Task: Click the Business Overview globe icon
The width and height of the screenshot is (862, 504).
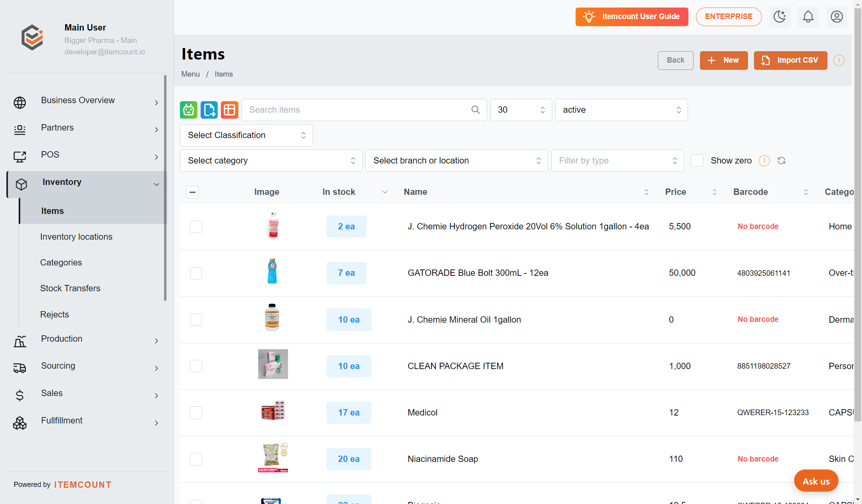Action: (x=20, y=103)
